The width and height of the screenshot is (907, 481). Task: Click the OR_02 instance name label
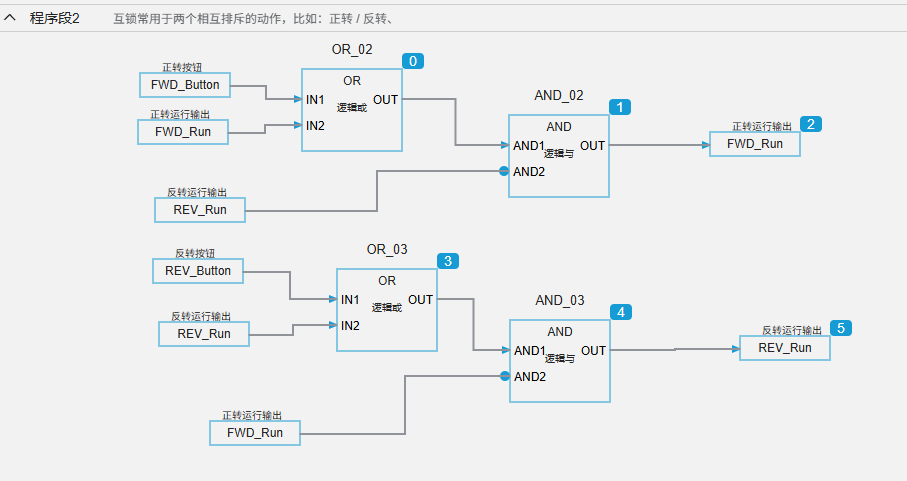(x=352, y=49)
